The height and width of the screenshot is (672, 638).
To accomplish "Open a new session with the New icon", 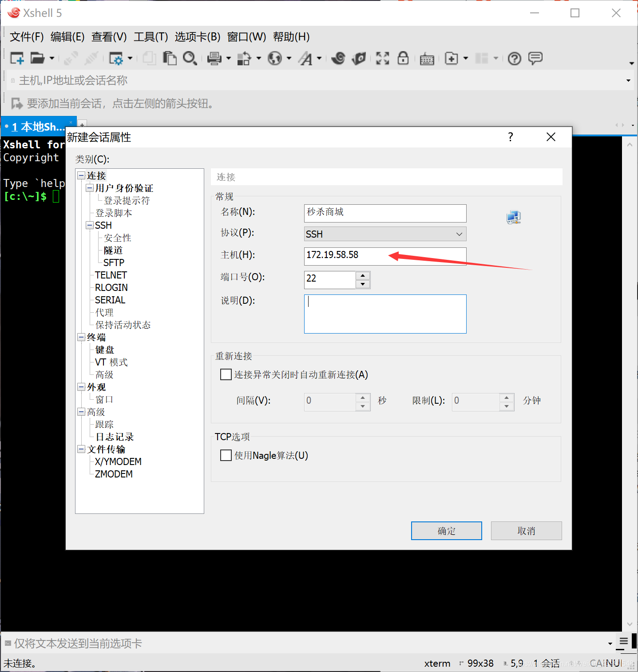I will [x=17, y=58].
